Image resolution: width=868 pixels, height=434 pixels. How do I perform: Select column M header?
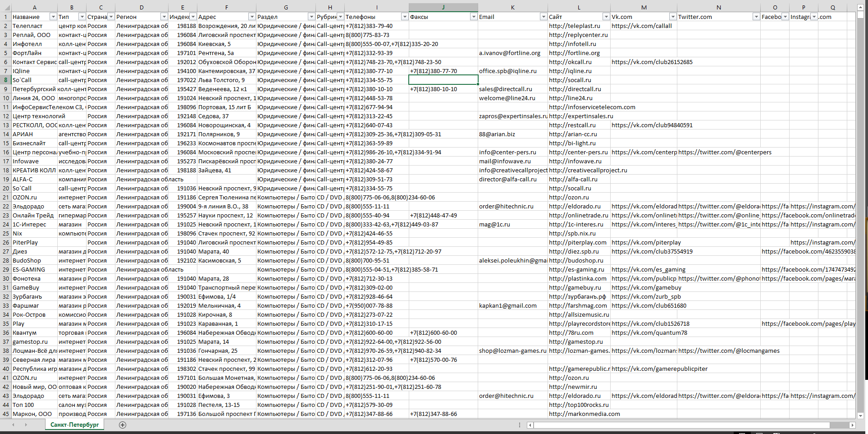click(x=644, y=8)
